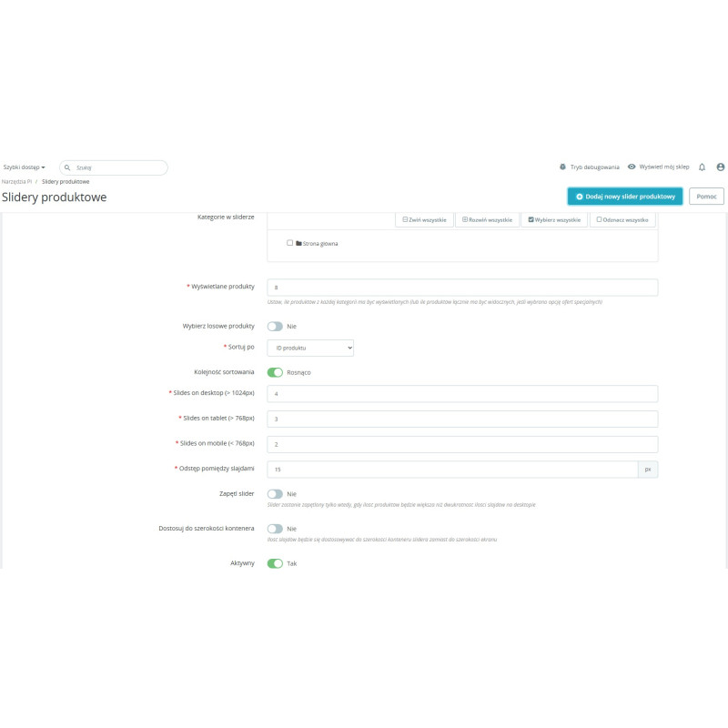Screen dimensions: 728x728
Task: Open the Sortuj po dropdown
Action: [309, 348]
